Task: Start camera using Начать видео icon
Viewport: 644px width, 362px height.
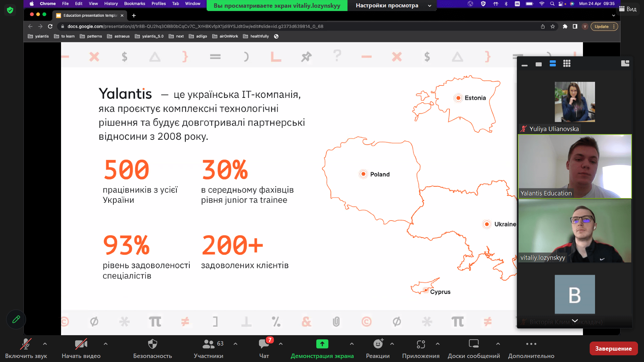Action: (x=81, y=344)
